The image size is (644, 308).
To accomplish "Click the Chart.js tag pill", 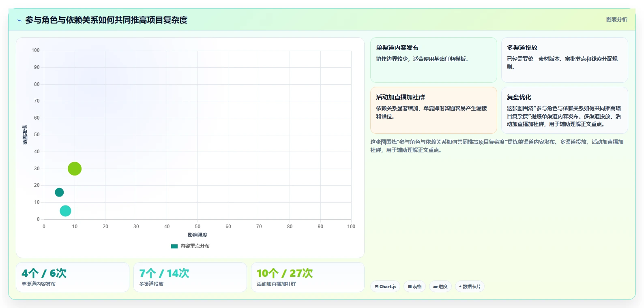I will click(x=385, y=287).
